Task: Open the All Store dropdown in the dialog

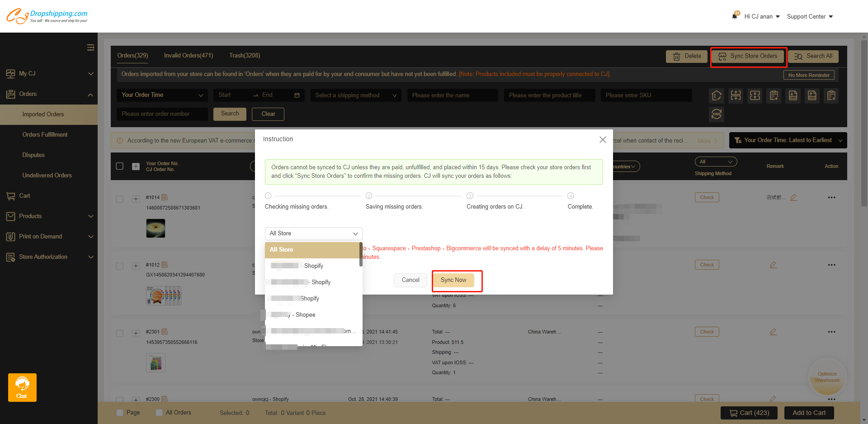Action: (313, 233)
